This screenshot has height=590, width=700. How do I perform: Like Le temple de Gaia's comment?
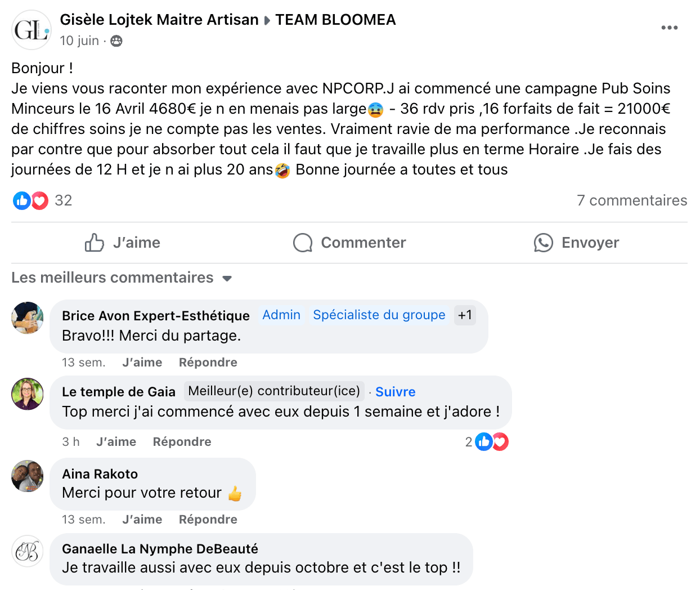(116, 442)
